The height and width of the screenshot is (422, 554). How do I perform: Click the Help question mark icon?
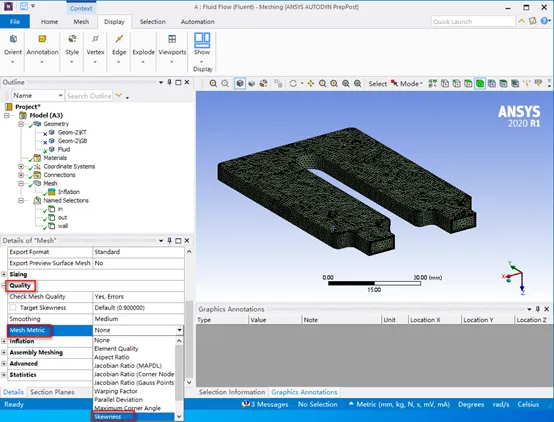tap(544, 21)
